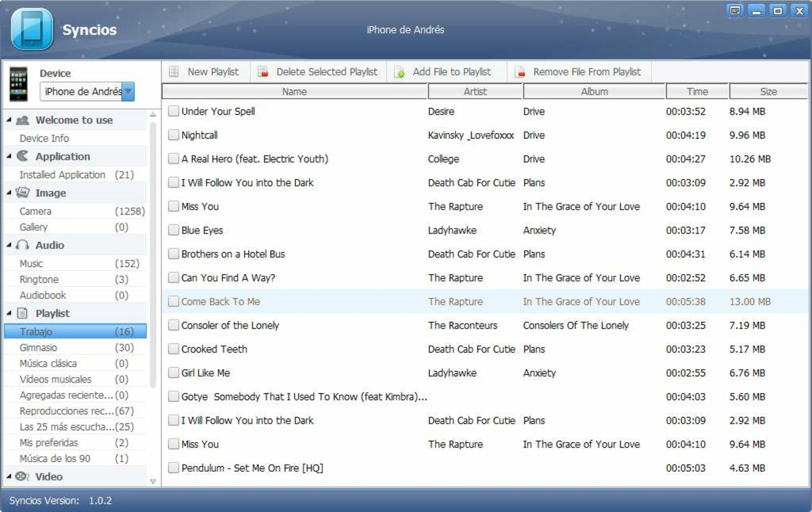Viewport: 812px width, 512px height.
Task: Click New Playlist button label
Action: [213, 72]
